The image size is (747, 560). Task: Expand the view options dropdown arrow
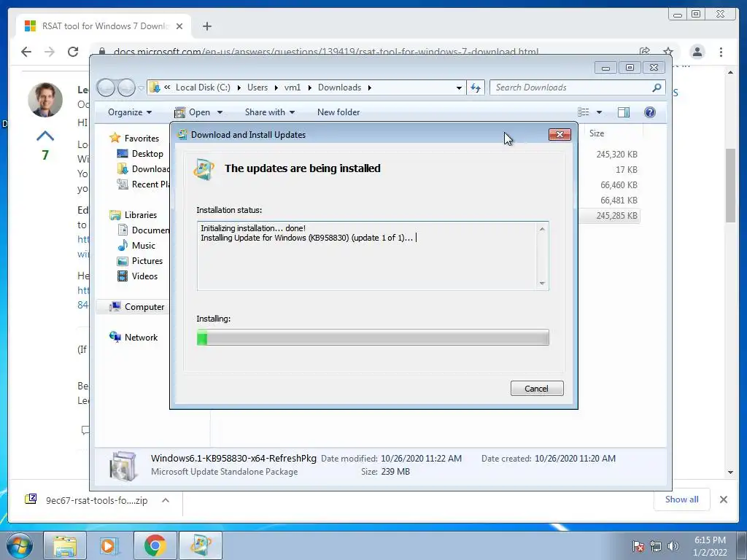click(x=600, y=112)
